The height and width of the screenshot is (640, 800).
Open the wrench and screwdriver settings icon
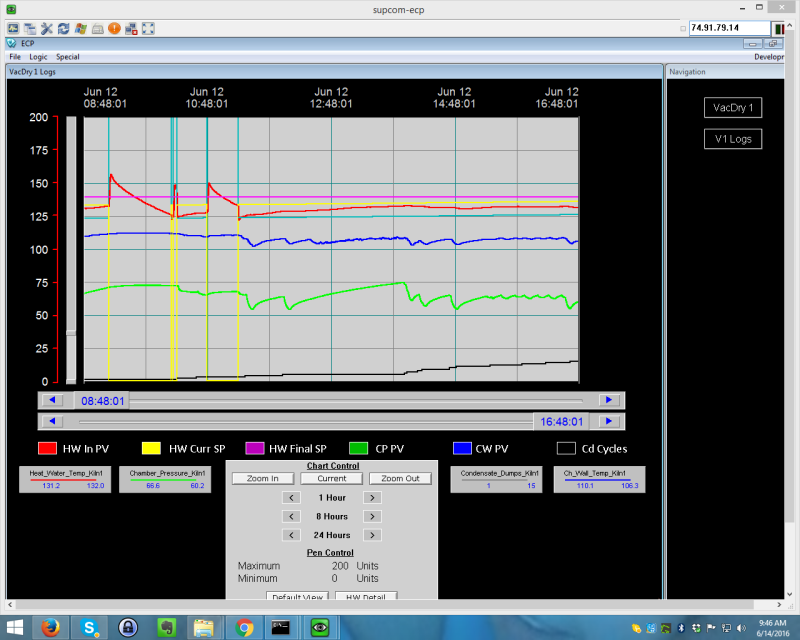tap(47, 29)
